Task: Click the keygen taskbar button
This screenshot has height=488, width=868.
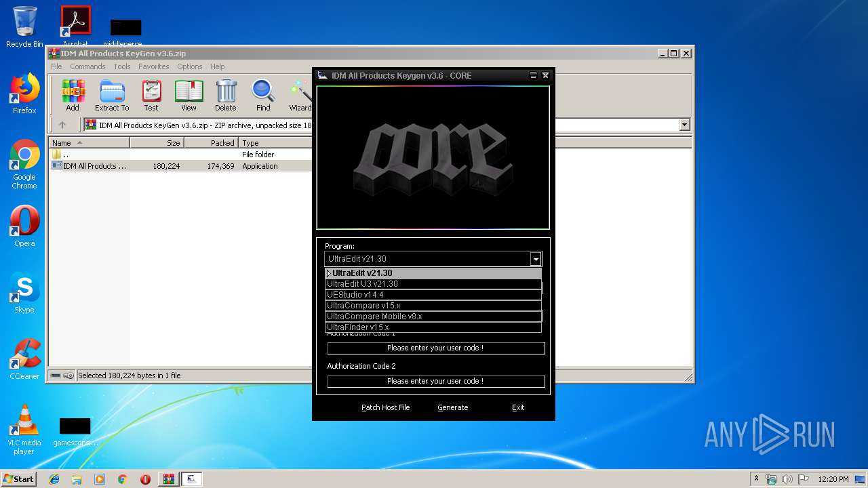Action: pos(191,479)
